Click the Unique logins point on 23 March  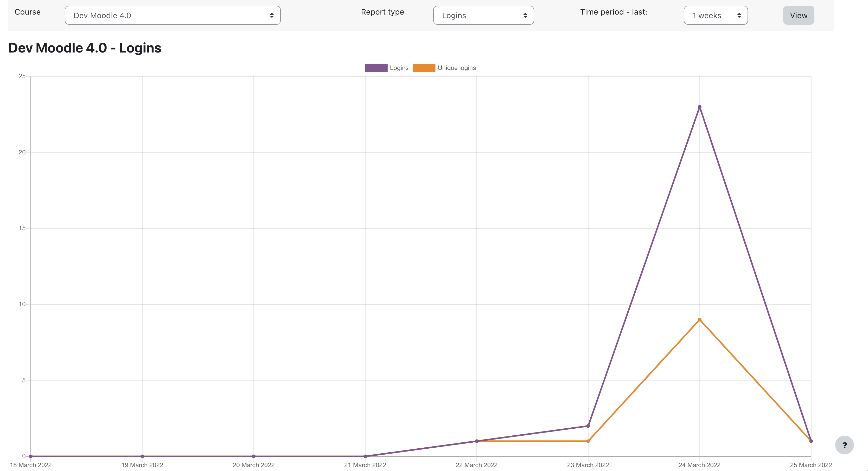pos(588,441)
